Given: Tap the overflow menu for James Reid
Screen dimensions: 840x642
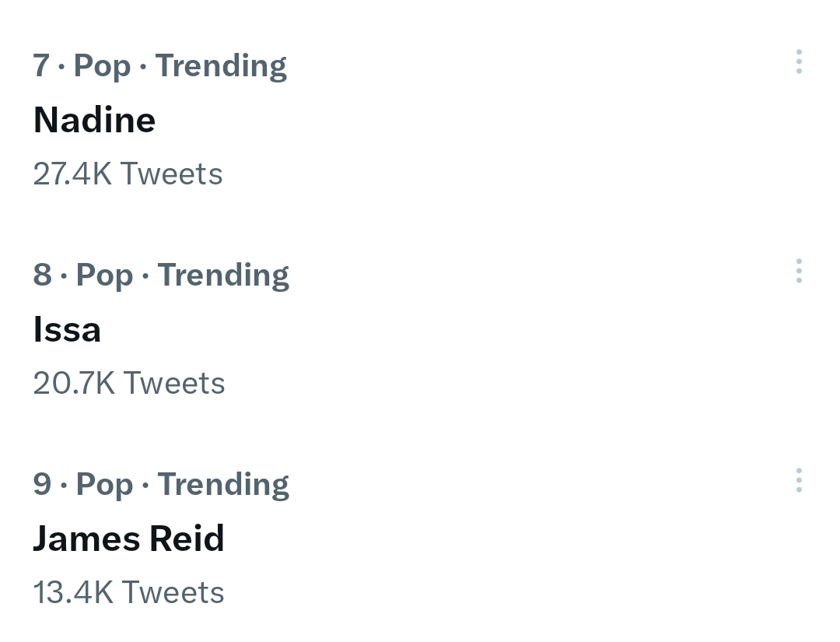Looking at the screenshot, I should [799, 481].
